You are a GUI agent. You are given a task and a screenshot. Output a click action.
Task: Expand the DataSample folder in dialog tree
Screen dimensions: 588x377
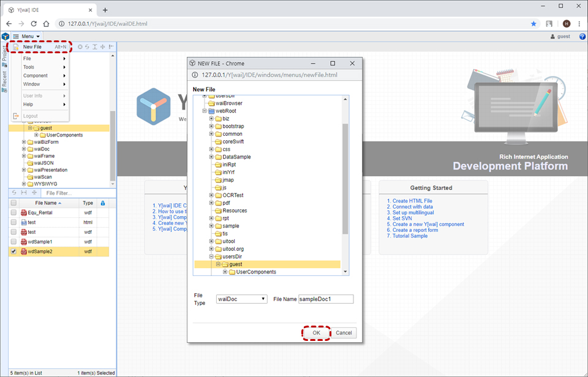(211, 157)
